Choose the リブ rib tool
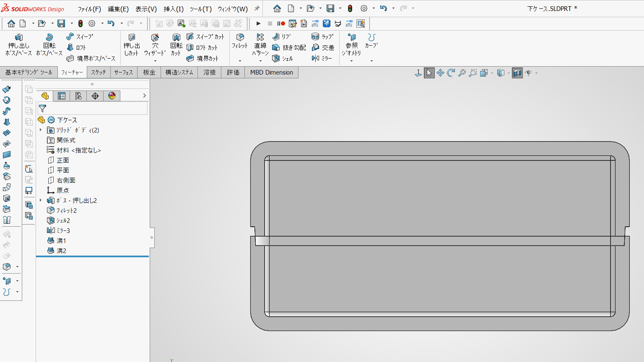Image resolution: width=644 pixels, height=362 pixels. pos(282,36)
